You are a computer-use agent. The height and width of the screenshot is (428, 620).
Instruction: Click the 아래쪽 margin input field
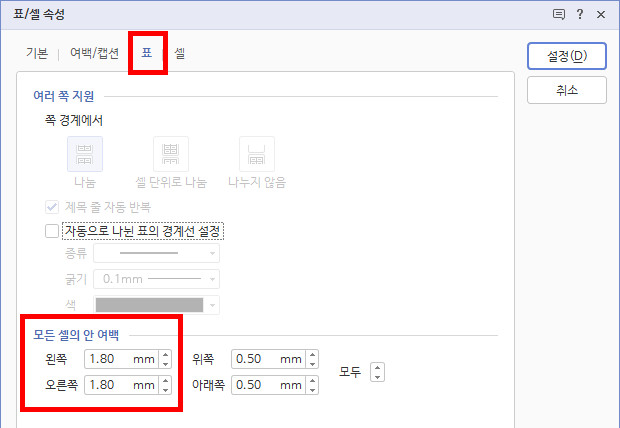pyautogui.click(x=268, y=385)
